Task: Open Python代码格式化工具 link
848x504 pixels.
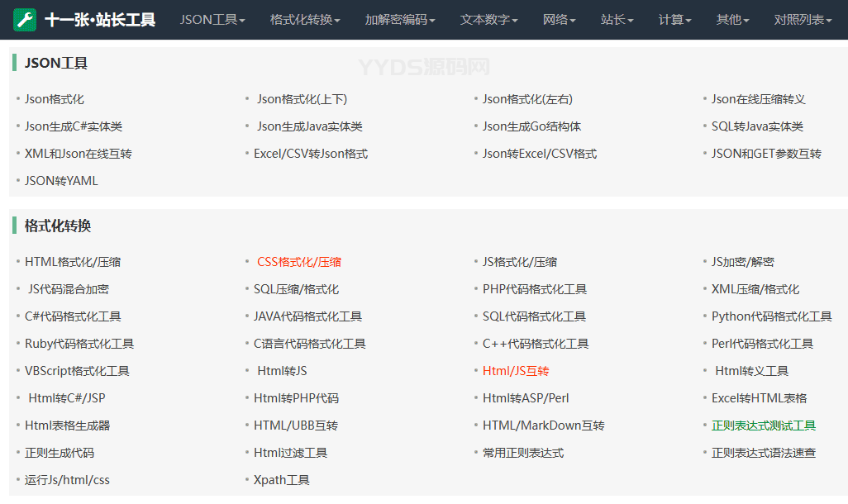Action: (x=771, y=316)
